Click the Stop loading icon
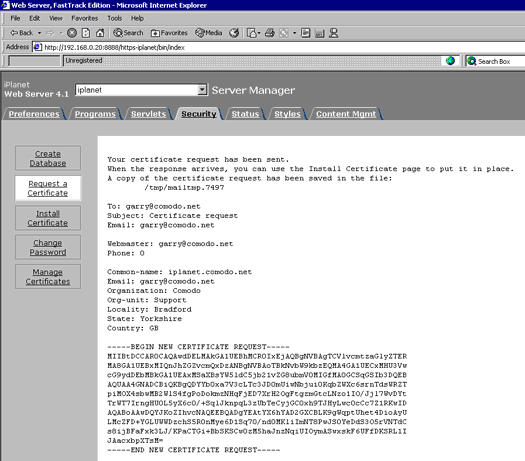Viewport: 525px width, 461px height. click(72, 33)
